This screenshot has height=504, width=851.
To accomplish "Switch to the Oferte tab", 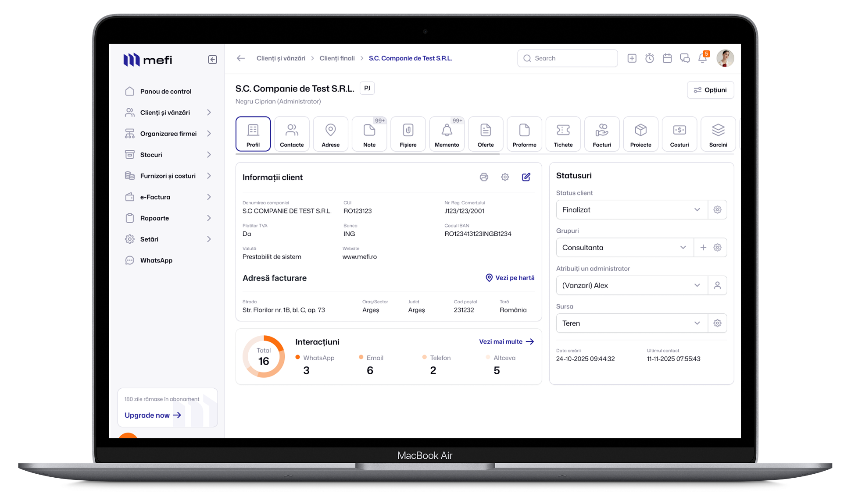I will [x=486, y=134].
